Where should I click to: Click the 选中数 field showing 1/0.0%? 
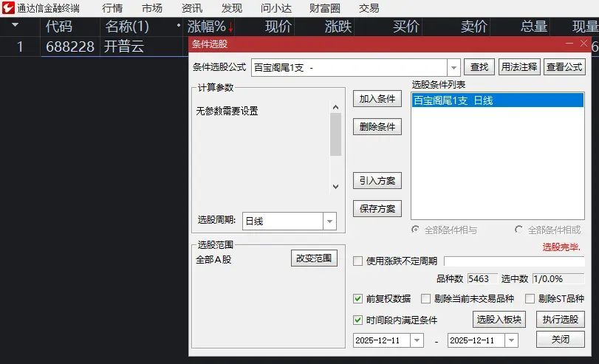point(558,279)
